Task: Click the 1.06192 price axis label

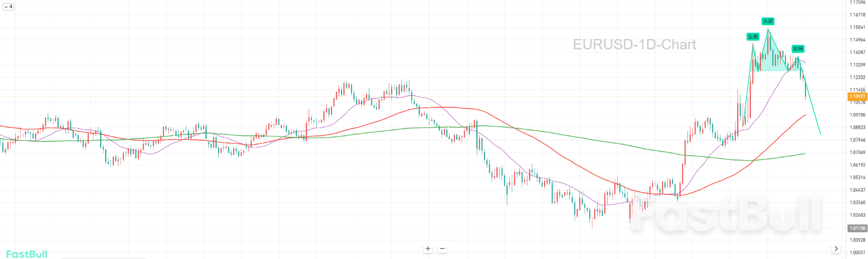Action: tap(857, 165)
